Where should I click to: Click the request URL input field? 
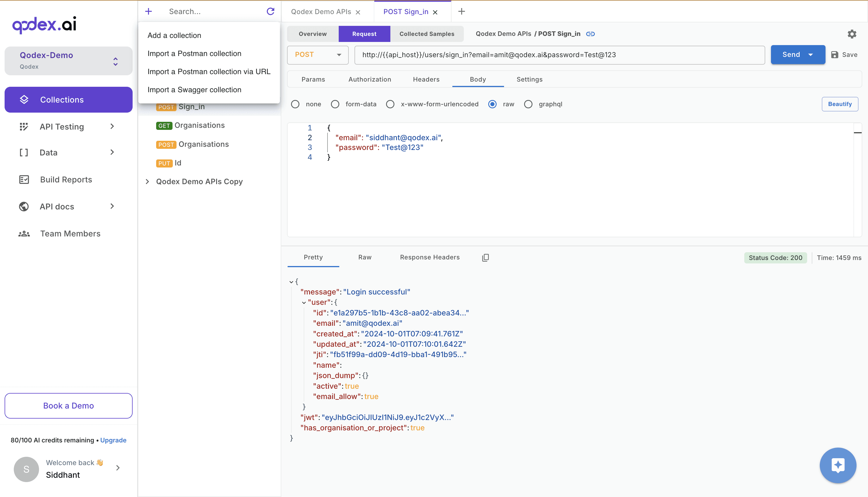pyautogui.click(x=559, y=55)
